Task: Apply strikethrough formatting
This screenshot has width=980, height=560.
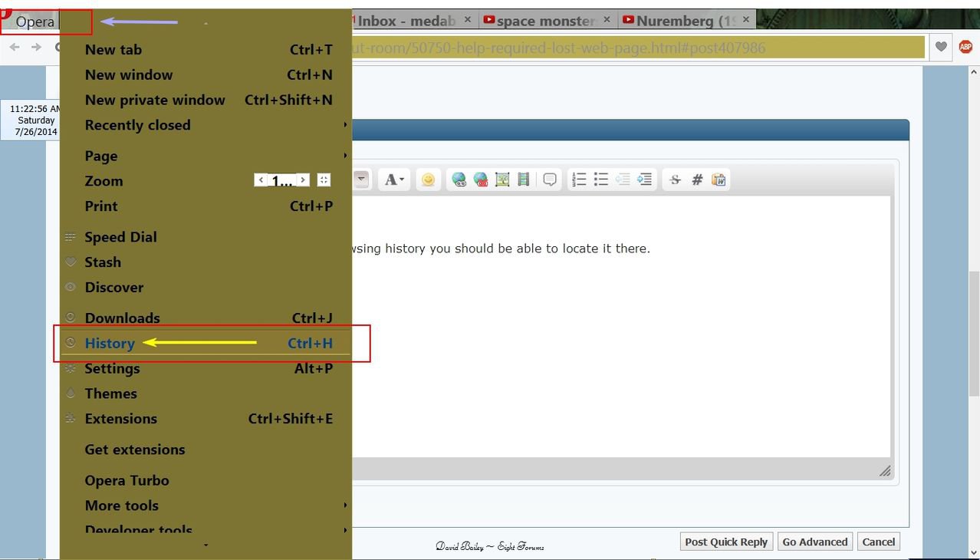Action: pos(675,180)
